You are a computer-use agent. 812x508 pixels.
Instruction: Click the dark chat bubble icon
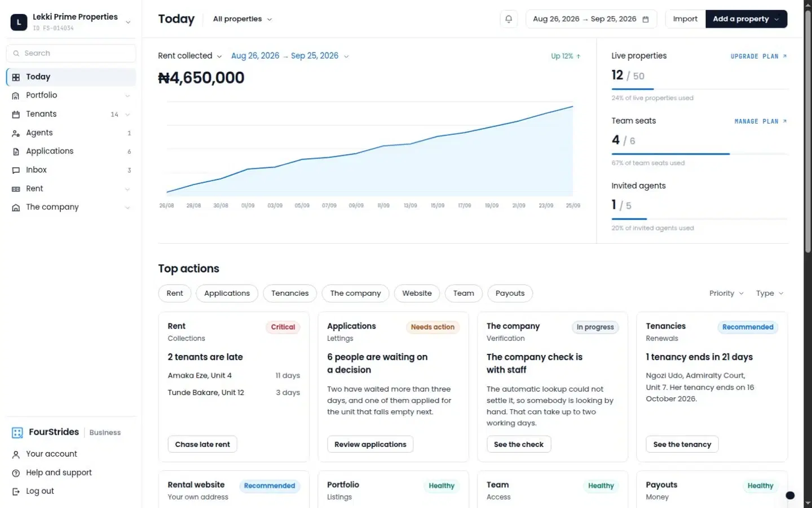[x=790, y=496]
